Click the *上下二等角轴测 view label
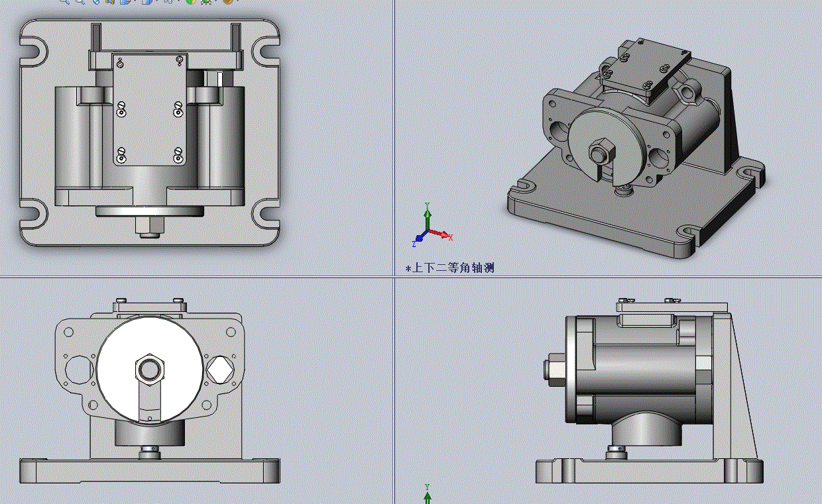This screenshot has height=504, width=822. 450,268
